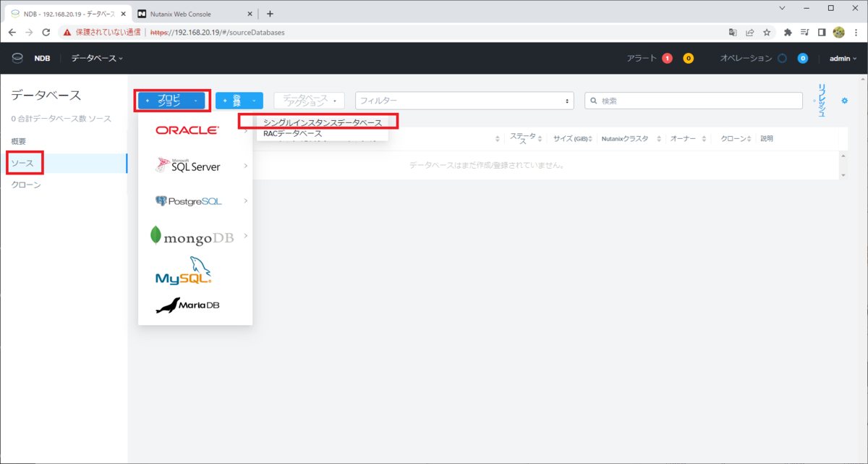This screenshot has width=868, height=464.
Task: Expand the mongoDB submenu chevron
Action: [x=246, y=236]
